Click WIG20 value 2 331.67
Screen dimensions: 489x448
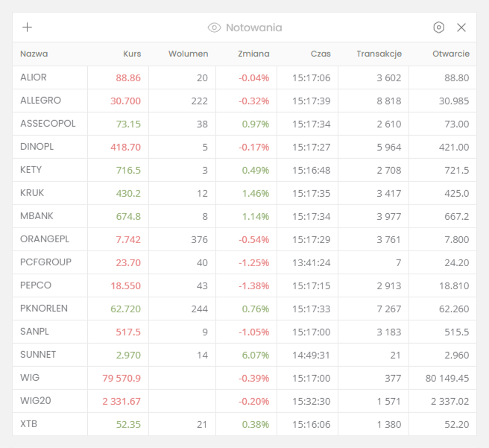pos(122,401)
